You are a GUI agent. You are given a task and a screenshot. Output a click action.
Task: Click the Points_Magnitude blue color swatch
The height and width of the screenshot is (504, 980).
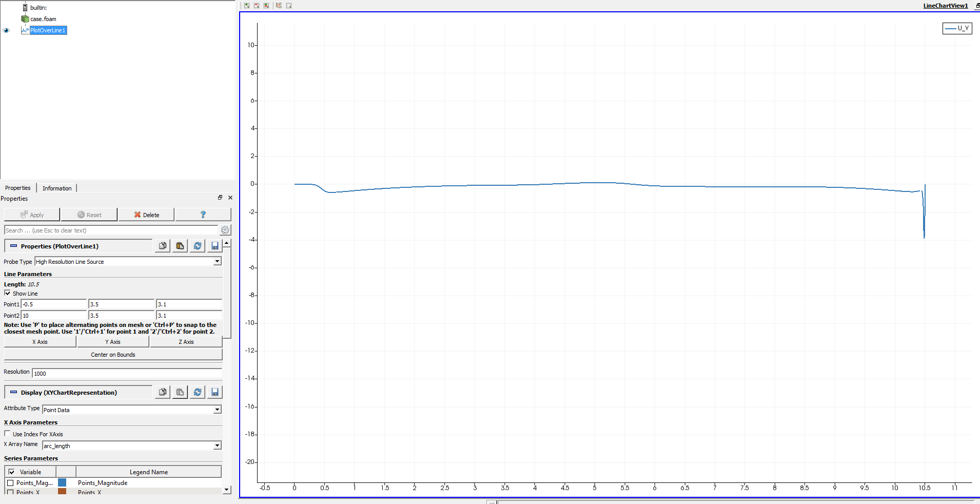(x=62, y=482)
